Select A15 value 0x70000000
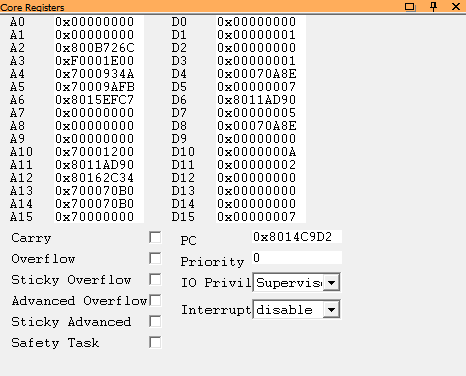 coord(99,217)
